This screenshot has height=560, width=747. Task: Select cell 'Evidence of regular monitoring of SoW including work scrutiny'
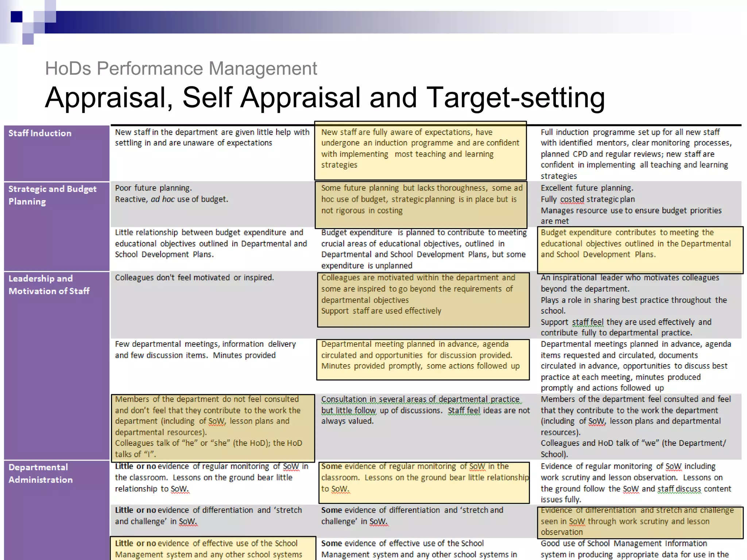coord(639,482)
